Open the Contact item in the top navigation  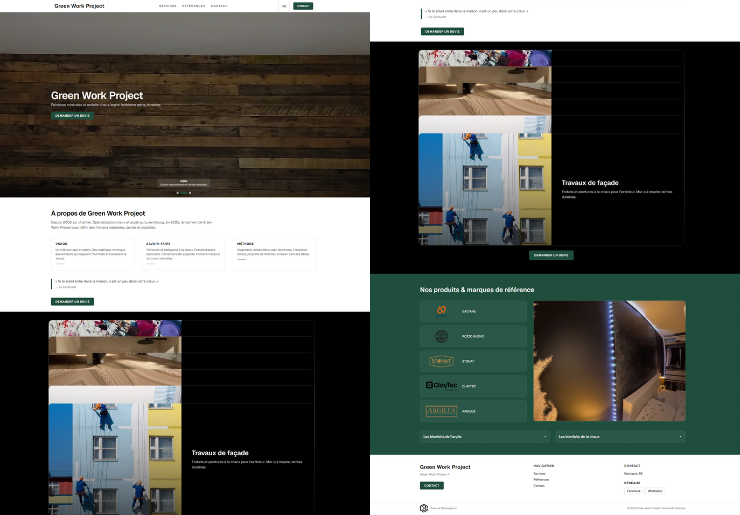point(219,6)
